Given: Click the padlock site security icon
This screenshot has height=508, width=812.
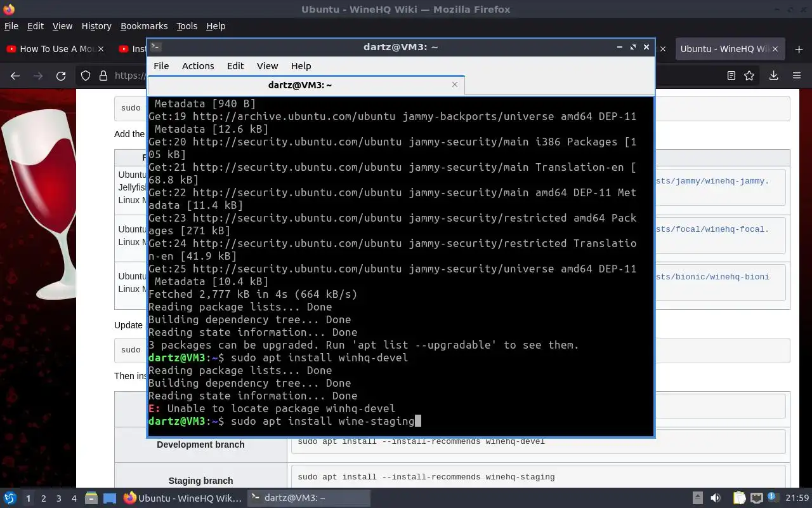Looking at the screenshot, I should 103,76.
